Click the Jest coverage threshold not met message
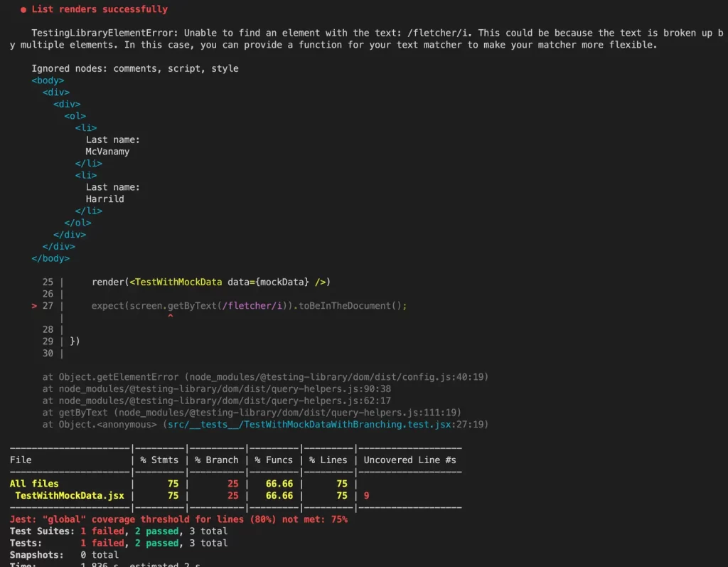 point(178,519)
